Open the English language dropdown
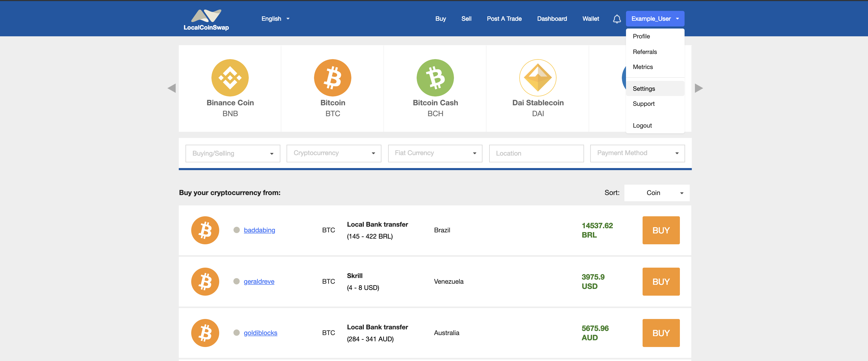Viewport: 868px width, 361px height. click(275, 19)
